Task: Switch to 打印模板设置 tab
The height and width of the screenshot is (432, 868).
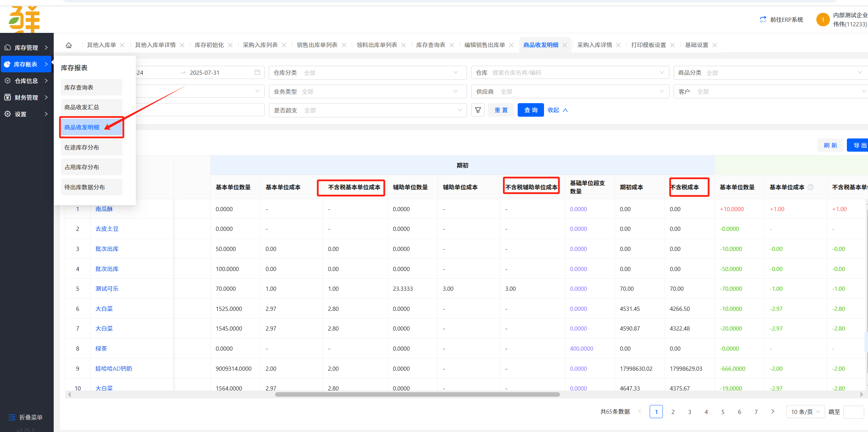Action: coord(648,45)
